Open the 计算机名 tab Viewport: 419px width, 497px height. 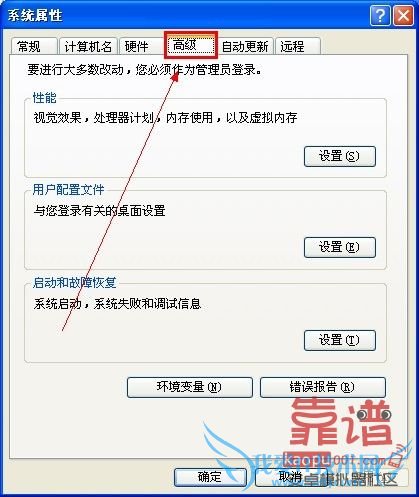pyautogui.click(x=88, y=46)
